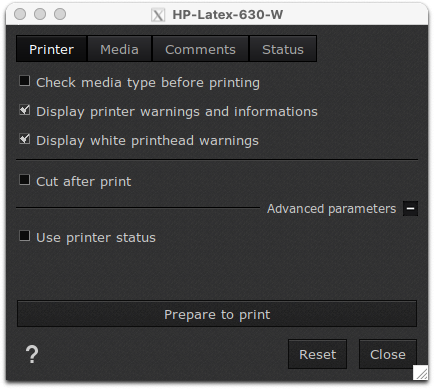Click the Close button
Viewport: 434px width, 389px height.
(388, 354)
